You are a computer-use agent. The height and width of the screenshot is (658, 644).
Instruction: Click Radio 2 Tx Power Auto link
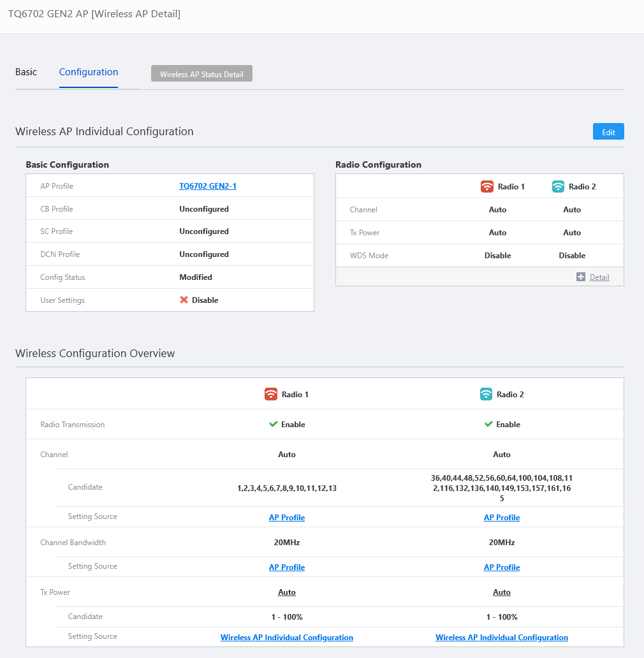coord(502,592)
